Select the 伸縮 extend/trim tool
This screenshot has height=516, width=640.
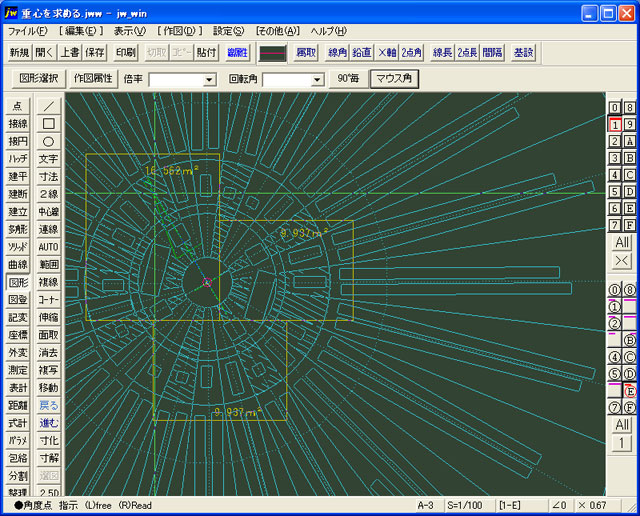48,318
